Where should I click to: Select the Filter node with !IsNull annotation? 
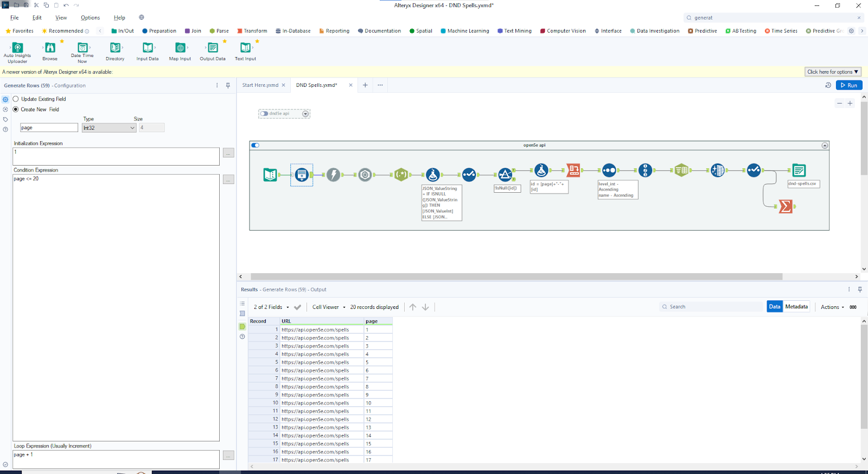pos(505,174)
